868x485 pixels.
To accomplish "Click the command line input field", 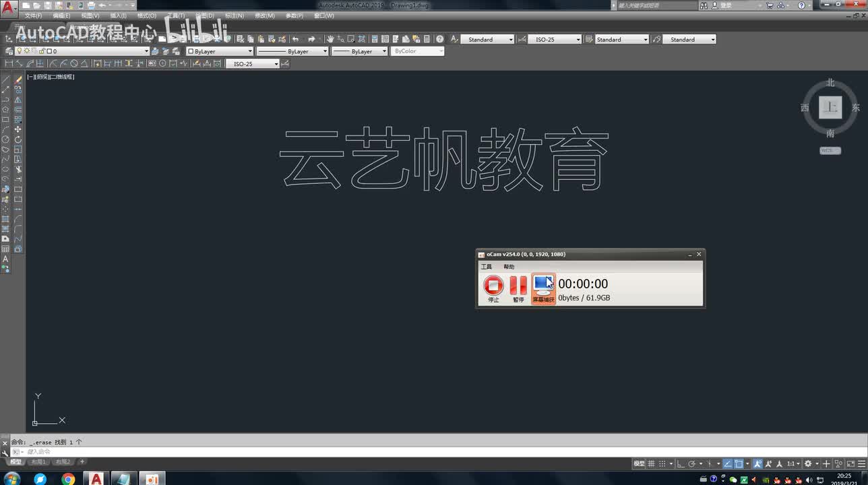I will [438, 451].
